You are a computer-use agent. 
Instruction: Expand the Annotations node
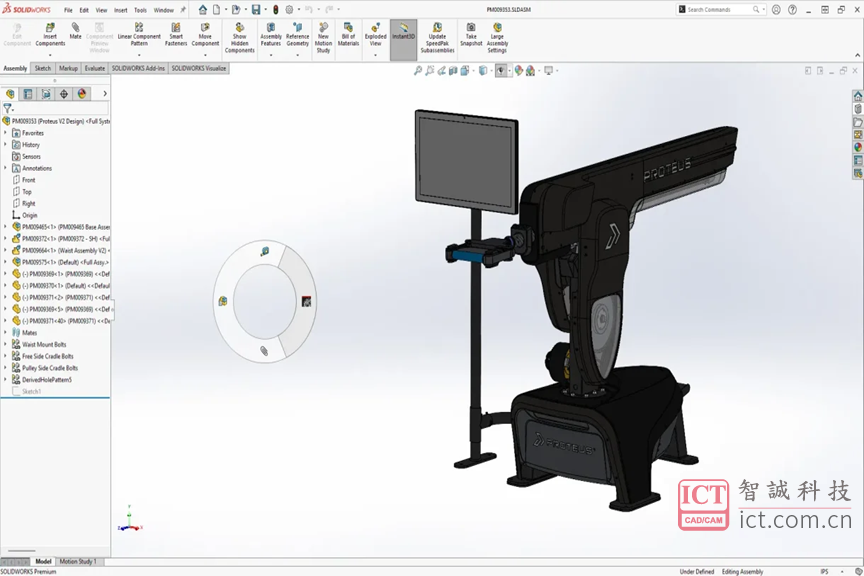pyautogui.click(x=6, y=168)
